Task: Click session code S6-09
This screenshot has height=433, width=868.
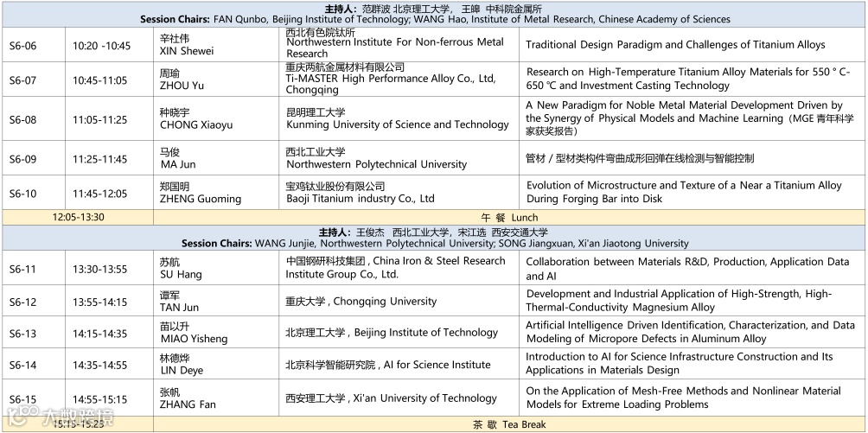Action: tap(22, 160)
